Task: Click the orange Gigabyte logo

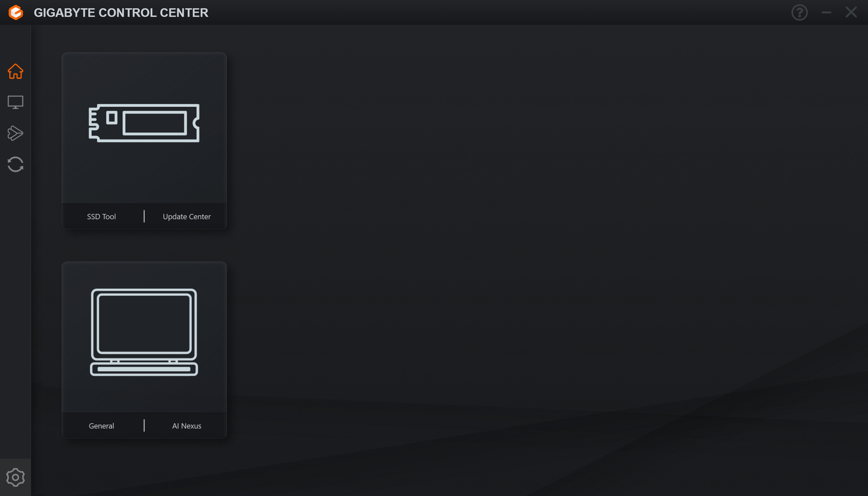Action: (16, 13)
